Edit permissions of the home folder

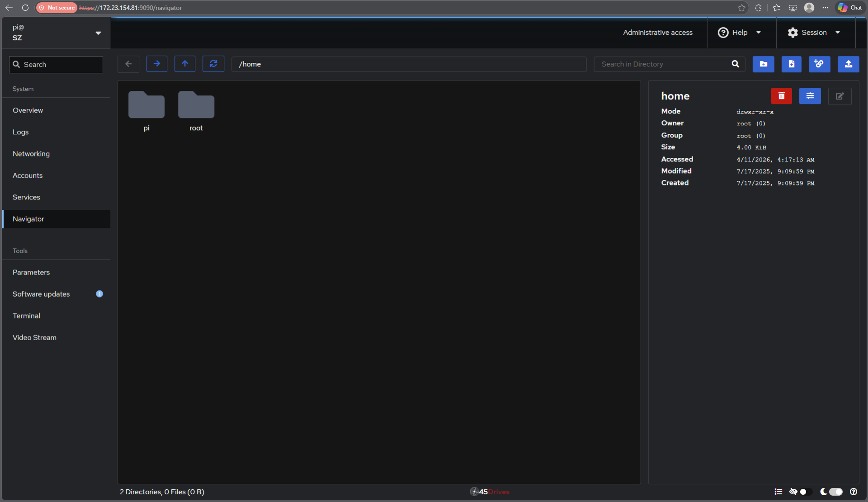point(810,96)
